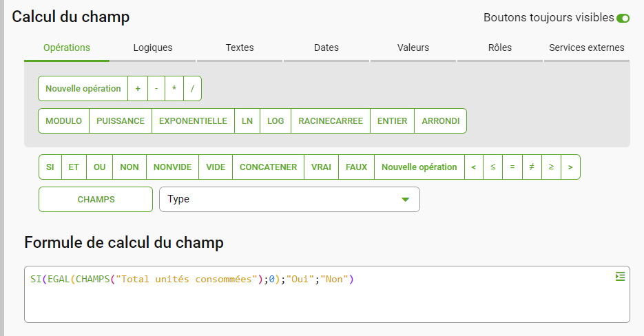Insert the greater-than-or-equal comparison symbol
Viewport: 644px width, 336px height.
click(551, 167)
